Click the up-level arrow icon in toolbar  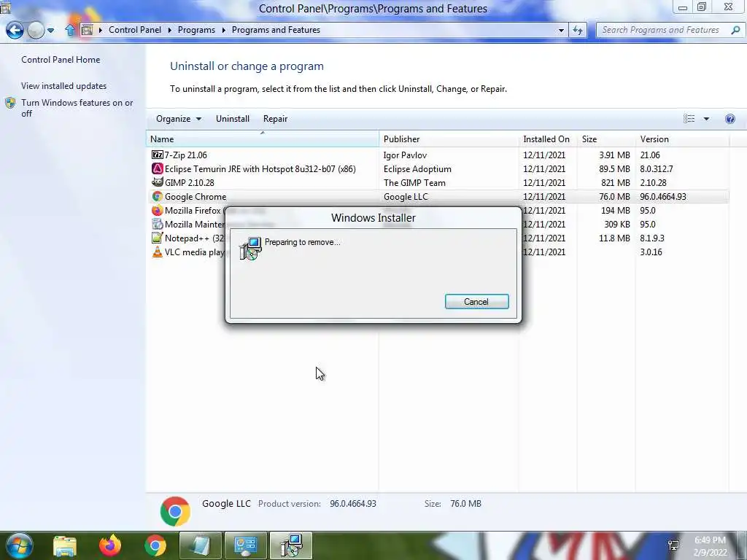click(x=70, y=30)
